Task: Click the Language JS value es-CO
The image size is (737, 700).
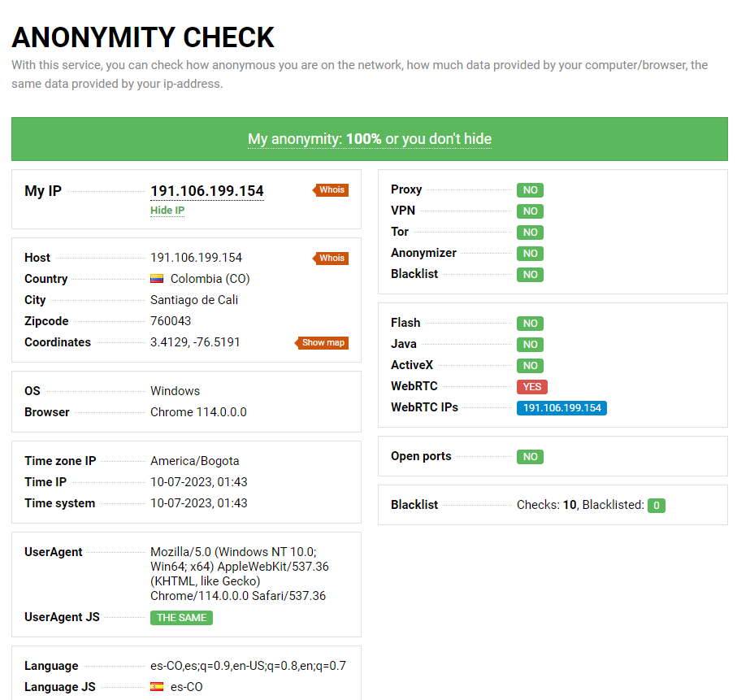Action: (x=187, y=687)
